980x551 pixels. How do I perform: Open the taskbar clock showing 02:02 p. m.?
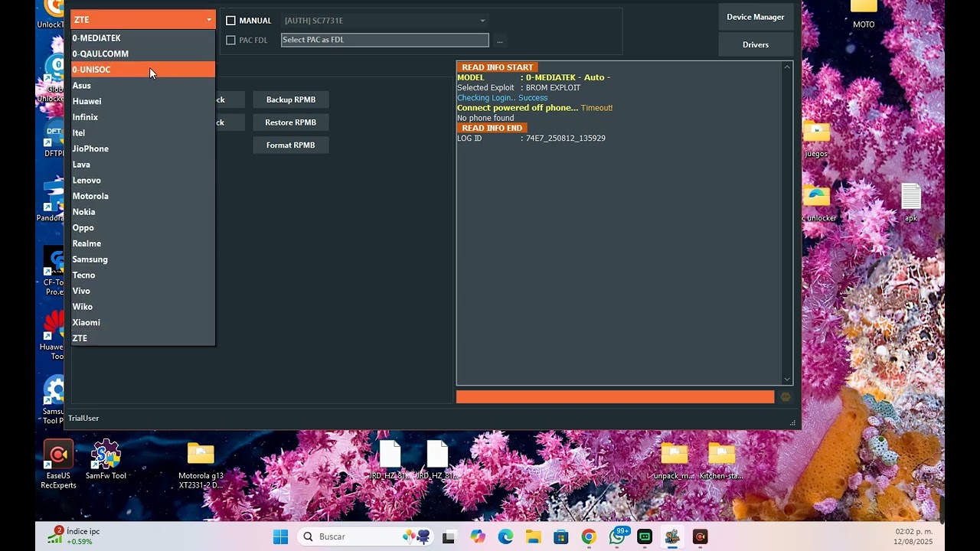(913, 536)
